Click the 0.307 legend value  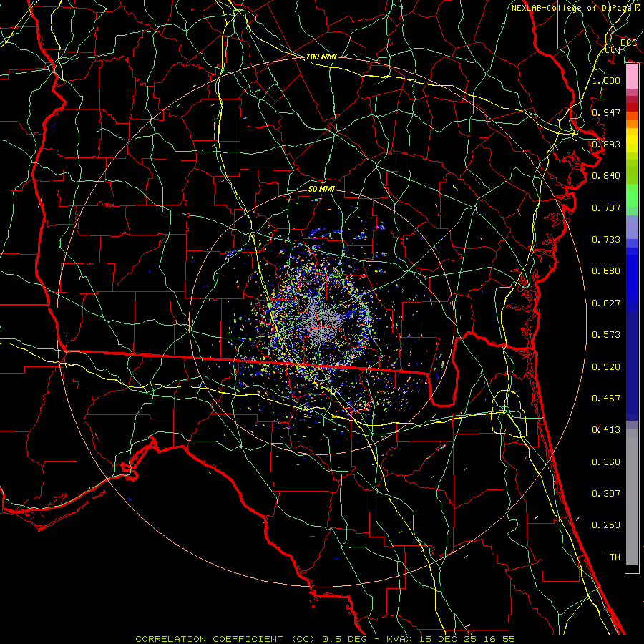tap(606, 493)
